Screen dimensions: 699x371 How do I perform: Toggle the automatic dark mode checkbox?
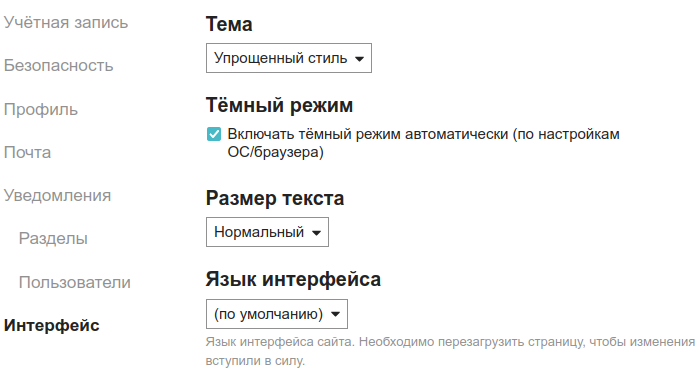tap(214, 134)
